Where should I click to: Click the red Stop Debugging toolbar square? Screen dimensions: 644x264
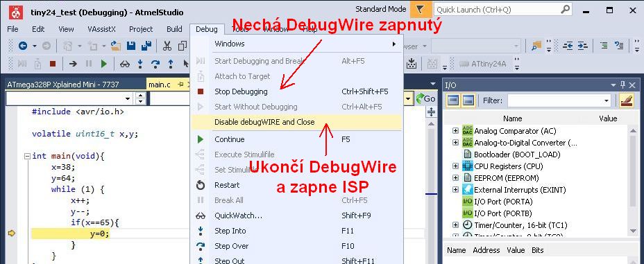[53, 64]
